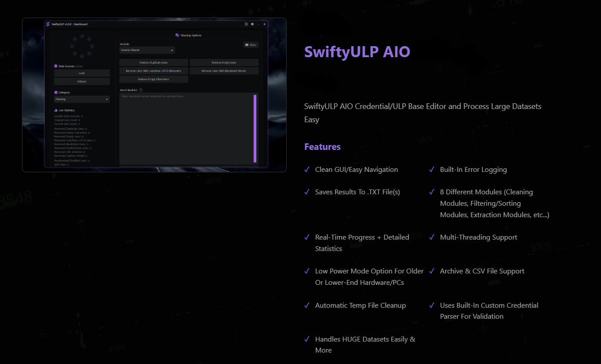The width and height of the screenshot is (601, 364).
Task: Click "Uses Built-In Custom Credential Parser" feature
Action: pyautogui.click(x=489, y=311)
